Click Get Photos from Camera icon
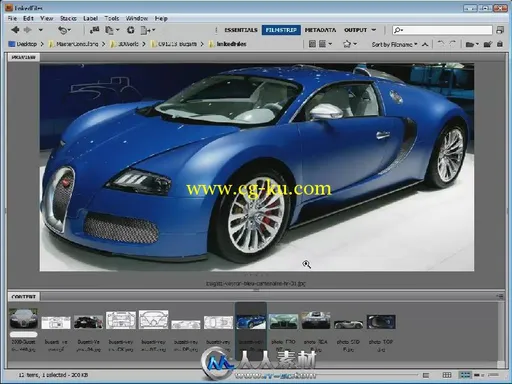The image size is (512, 384). (95, 30)
